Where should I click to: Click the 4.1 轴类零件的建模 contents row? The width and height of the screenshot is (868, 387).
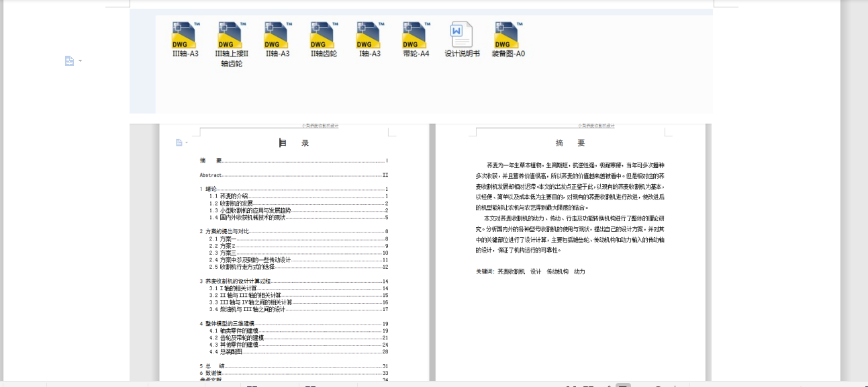(x=299, y=330)
